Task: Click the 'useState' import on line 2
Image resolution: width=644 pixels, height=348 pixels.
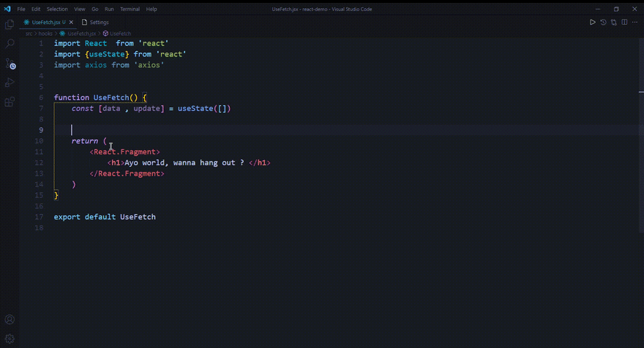Action: coord(107,54)
